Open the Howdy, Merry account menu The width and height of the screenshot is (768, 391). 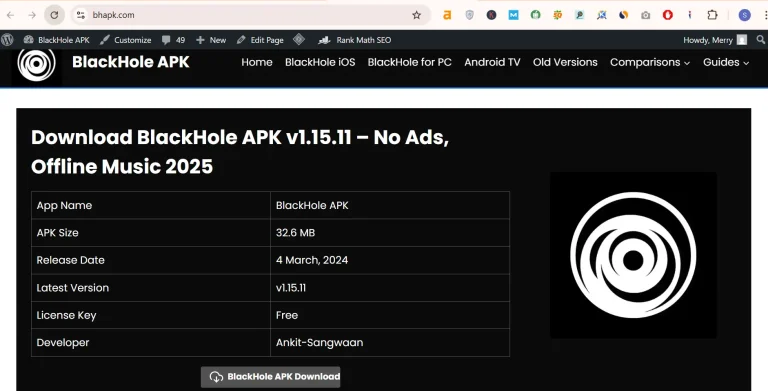pyautogui.click(x=715, y=40)
